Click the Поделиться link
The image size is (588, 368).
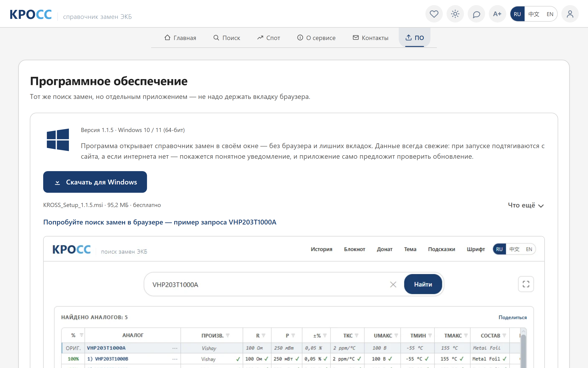[512, 317]
